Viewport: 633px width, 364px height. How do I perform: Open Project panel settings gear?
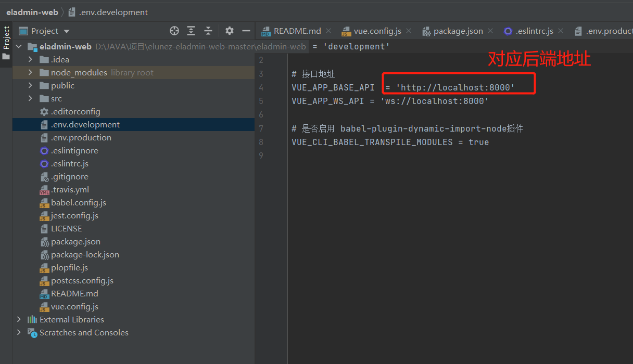click(230, 31)
